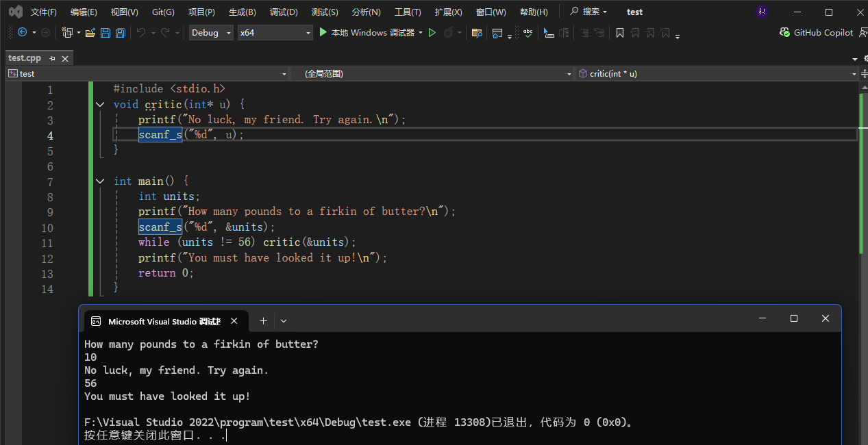Open the Debug configuration dropdown
868x445 pixels.
(x=211, y=32)
